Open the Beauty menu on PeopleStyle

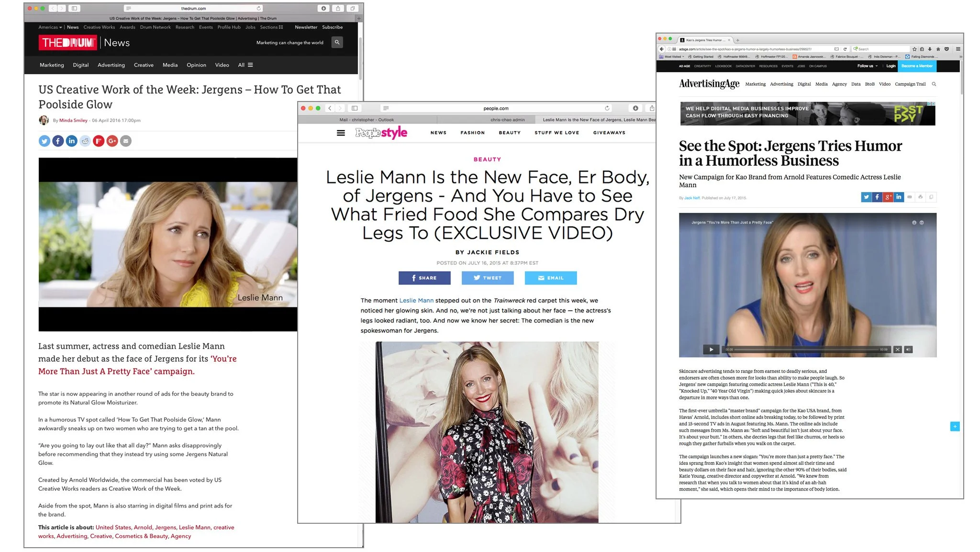pos(509,133)
